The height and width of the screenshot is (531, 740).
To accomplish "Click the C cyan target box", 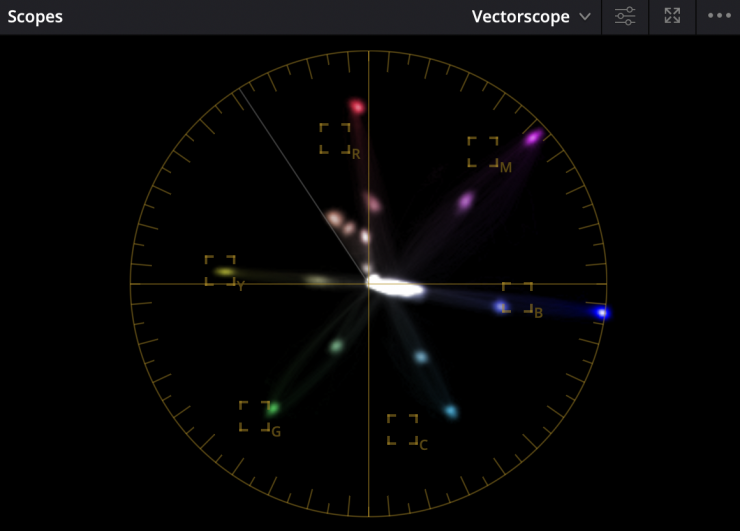I will pos(402,430).
